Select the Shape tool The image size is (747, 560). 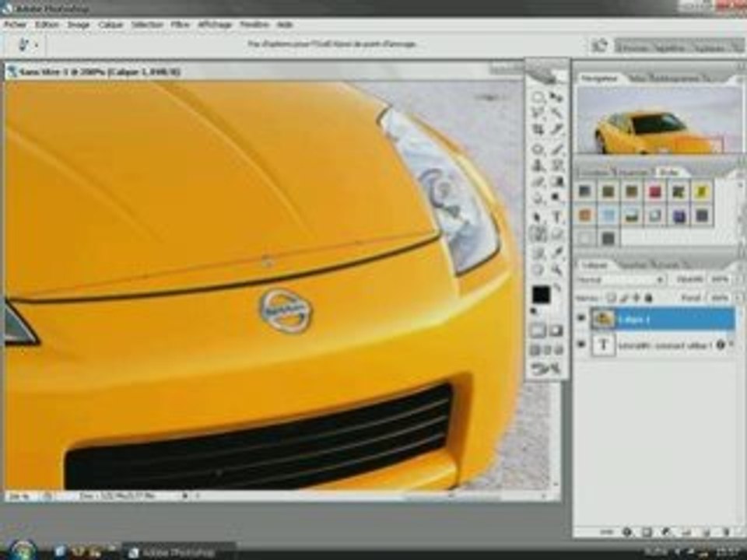(x=556, y=234)
